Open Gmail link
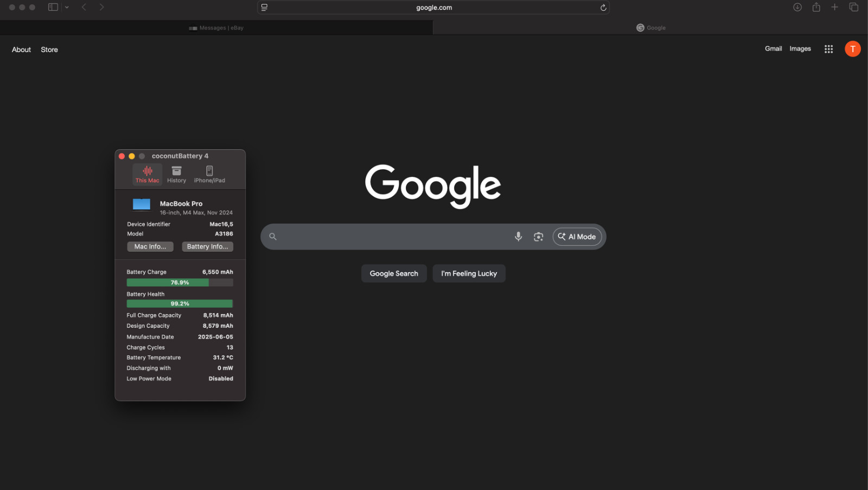The image size is (868, 490). coord(774,49)
